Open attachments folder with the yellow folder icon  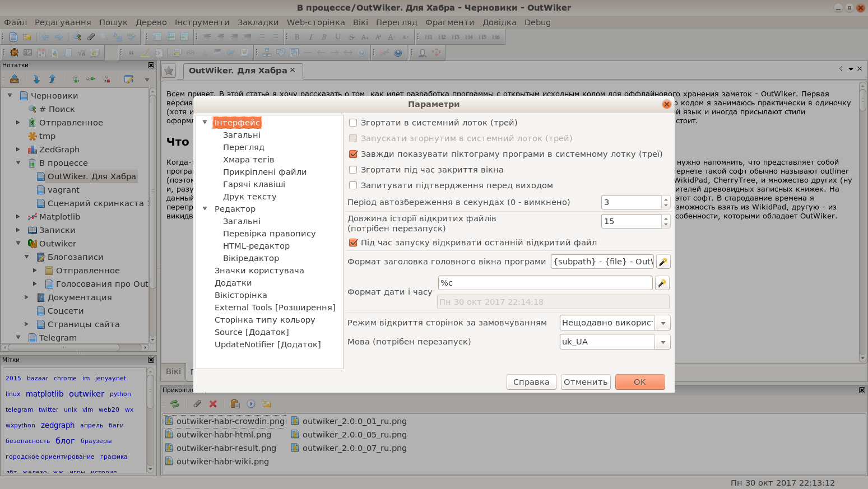point(267,403)
